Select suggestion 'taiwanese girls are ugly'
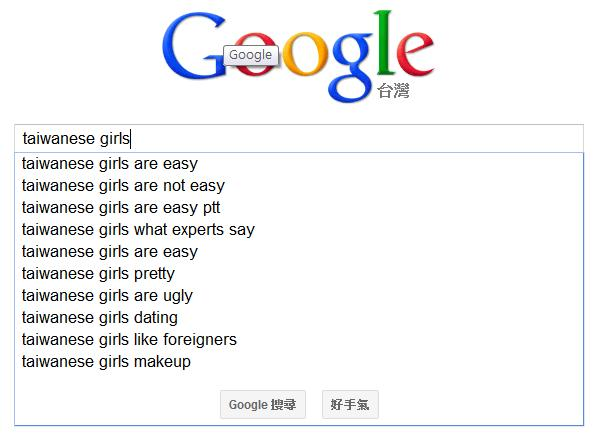The width and height of the screenshot is (594, 436). pos(299,295)
